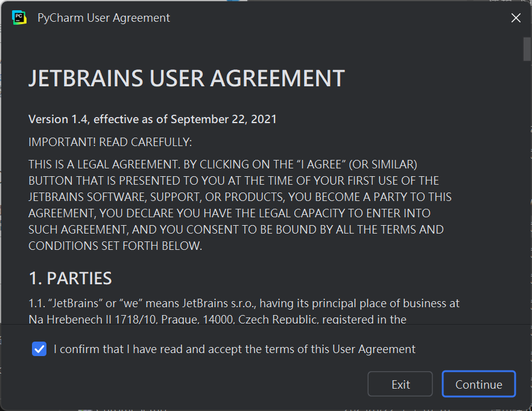Click the "THIS IS A LEGAL AGREEMENT" paragraph
The image size is (532, 411).
click(240, 205)
